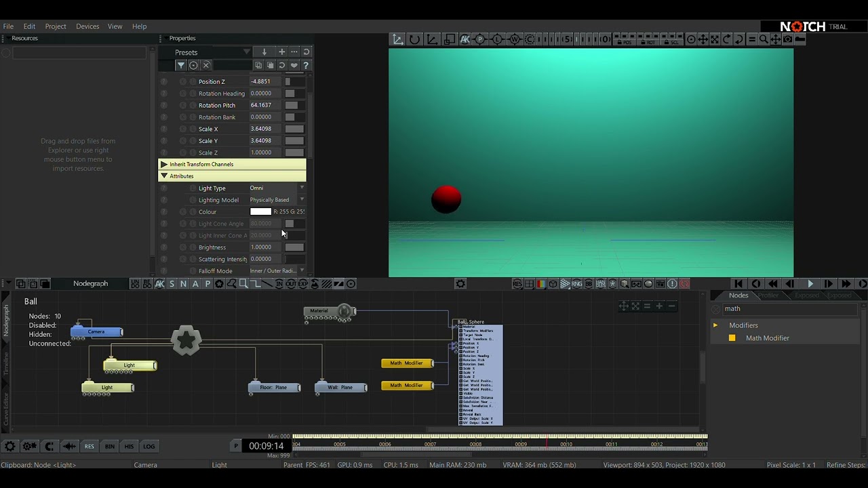The width and height of the screenshot is (868, 488).
Task: Open the View menu
Action: tap(115, 26)
